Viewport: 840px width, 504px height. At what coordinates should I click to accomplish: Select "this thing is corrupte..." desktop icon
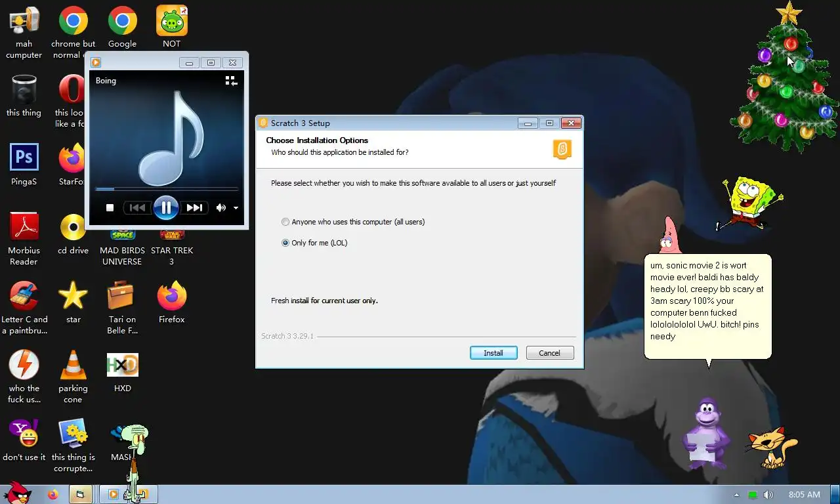73,446
